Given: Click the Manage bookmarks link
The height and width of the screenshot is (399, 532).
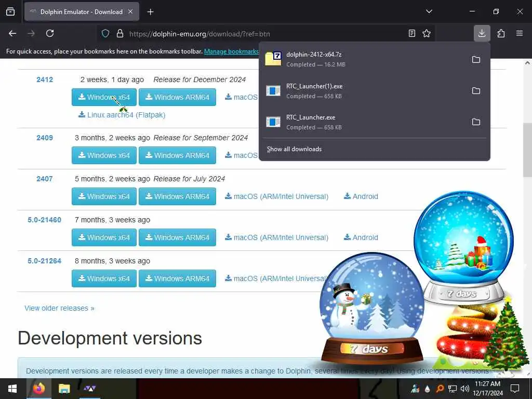Looking at the screenshot, I should (231, 51).
